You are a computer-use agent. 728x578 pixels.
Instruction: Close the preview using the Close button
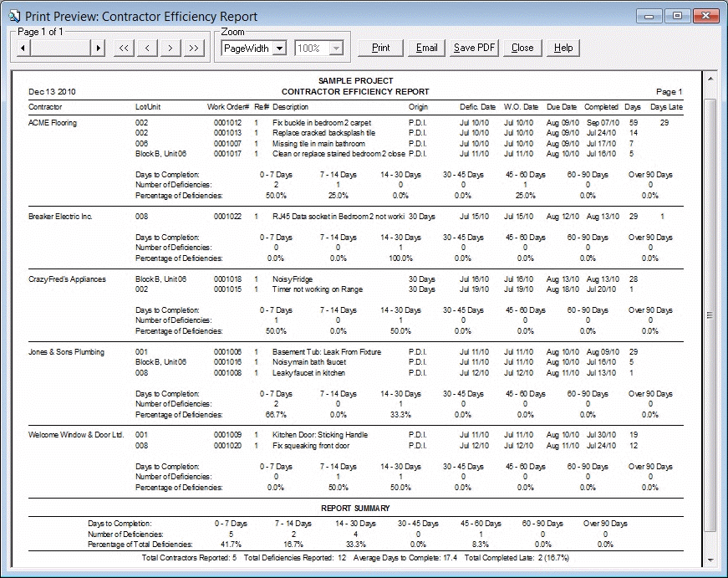(x=522, y=48)
